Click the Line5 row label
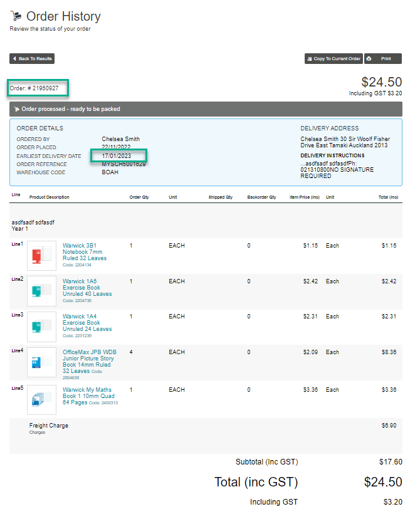This screenshot has width=420, height=514. 18,388
